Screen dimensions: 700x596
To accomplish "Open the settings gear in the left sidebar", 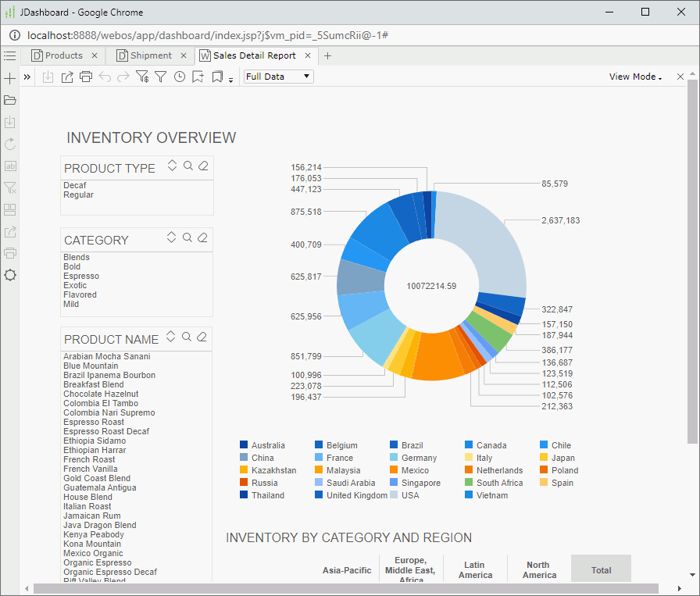I will click(x=9, y=275).
